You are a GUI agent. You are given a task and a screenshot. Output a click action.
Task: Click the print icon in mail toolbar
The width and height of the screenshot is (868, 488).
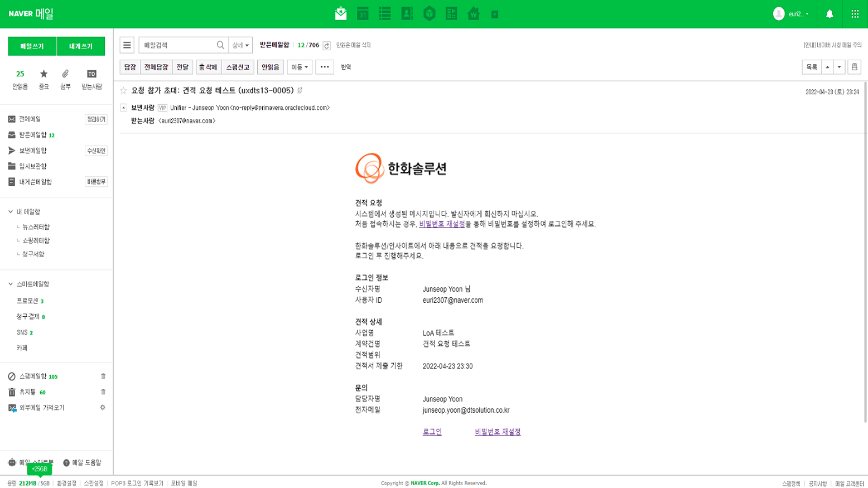coord(854,67)
